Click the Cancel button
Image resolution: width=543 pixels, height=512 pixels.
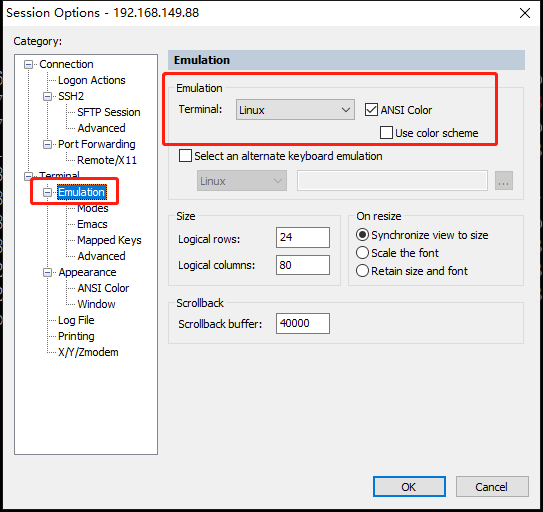click(492, 487)
